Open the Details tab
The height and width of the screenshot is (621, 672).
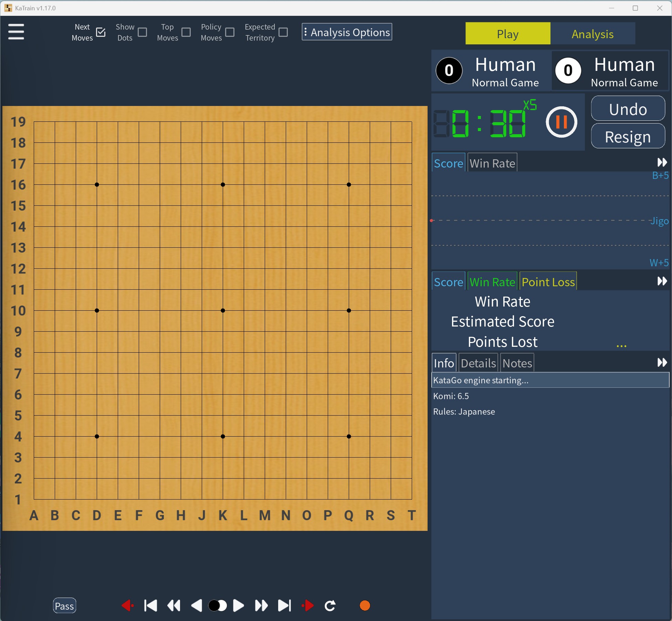click(x=478, y=363)
